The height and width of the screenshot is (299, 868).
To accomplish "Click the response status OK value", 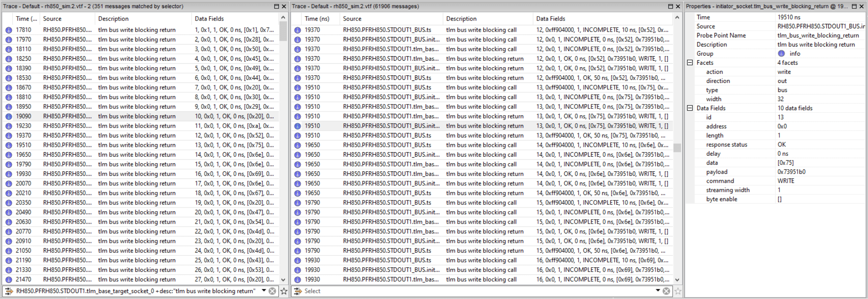I will click(782, 144).
